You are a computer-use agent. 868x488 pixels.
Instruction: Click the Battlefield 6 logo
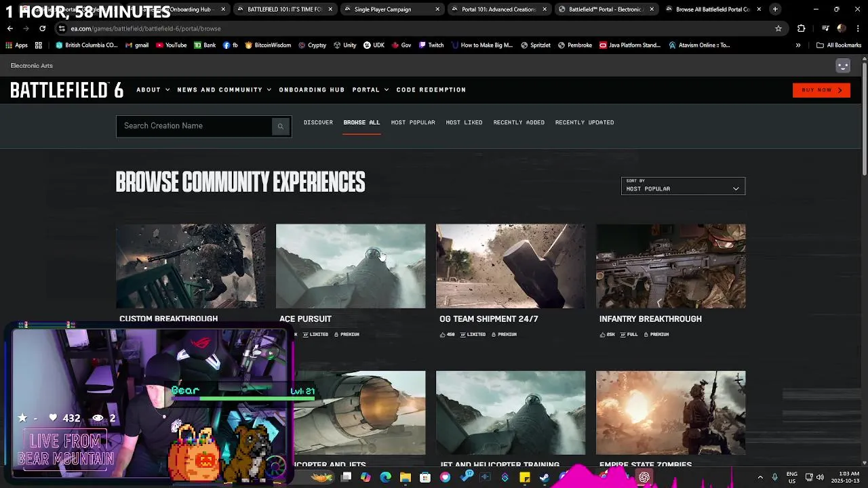click(66, 90)
